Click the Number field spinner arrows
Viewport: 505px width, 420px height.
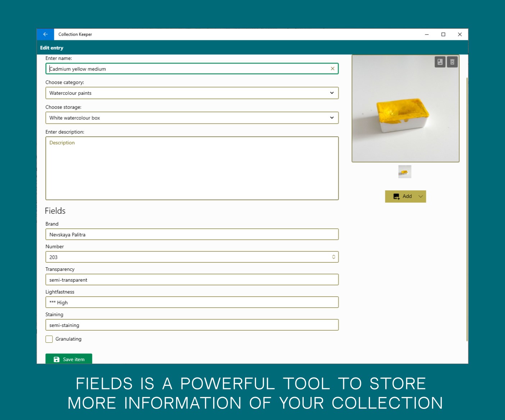(x=334, y=257)
